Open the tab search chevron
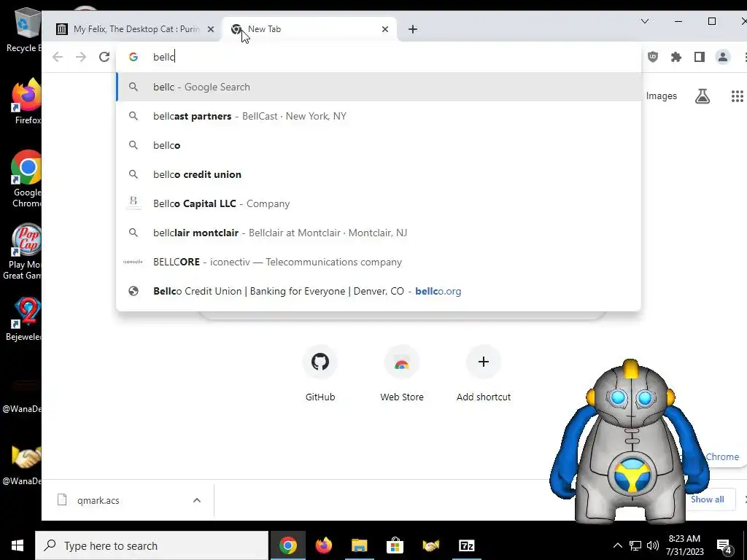This screenshot has height=560, width=747. pyautogui.click(x=645, y=21)
